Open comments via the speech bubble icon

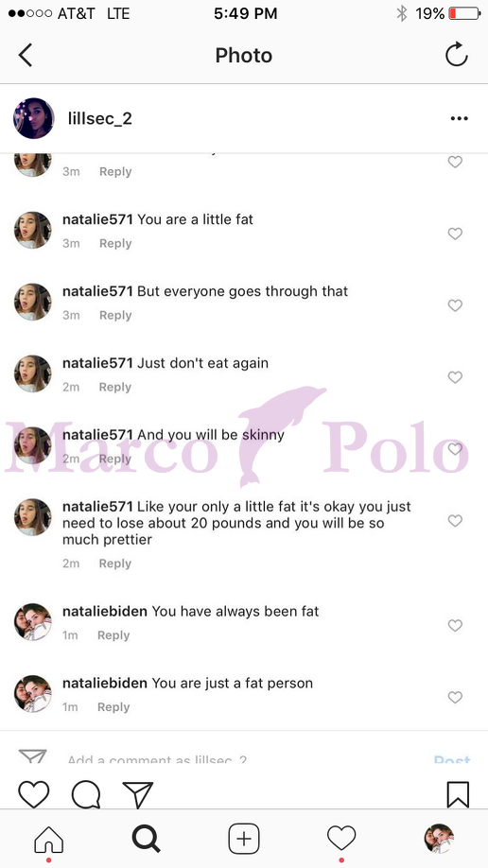[86, 795]
